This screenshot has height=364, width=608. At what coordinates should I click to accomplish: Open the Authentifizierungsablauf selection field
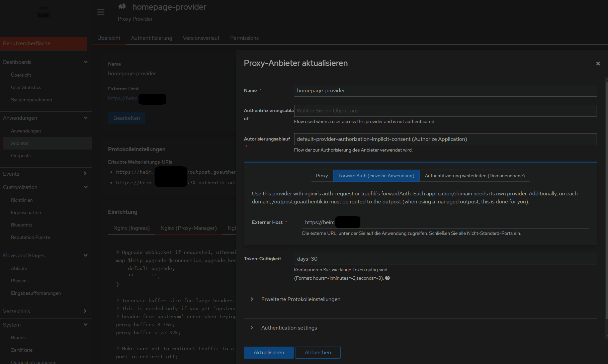pyautogui.click(x=445, y=111)
